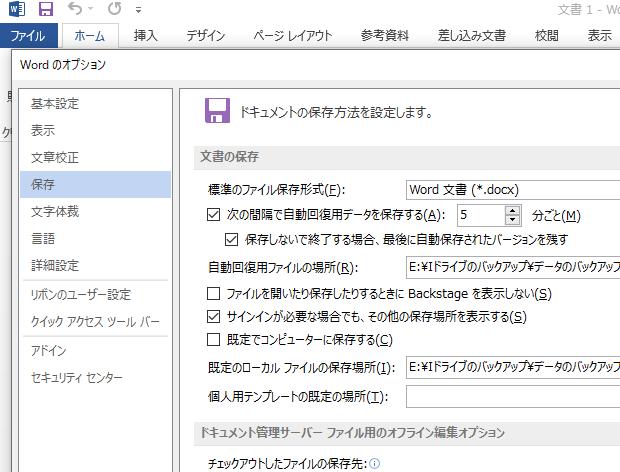Open 標準のファイル保存形式 combo box
Viewport: 620px width, 472px height.
[x=512, y=189]
